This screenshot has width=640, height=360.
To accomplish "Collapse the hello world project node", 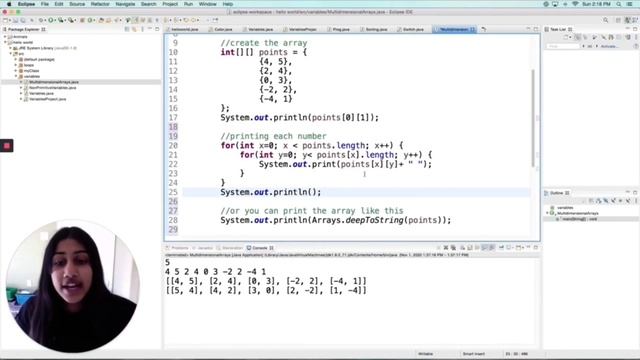I will tap(5, 42).
